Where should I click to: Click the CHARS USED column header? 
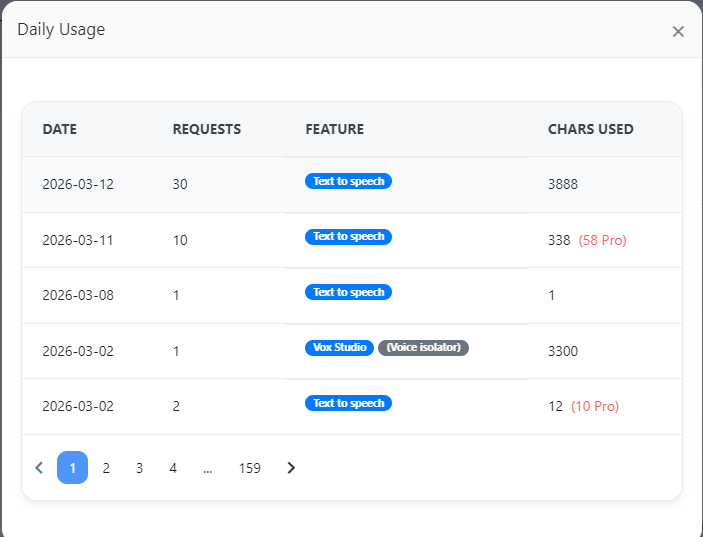(x=590, y=129)
